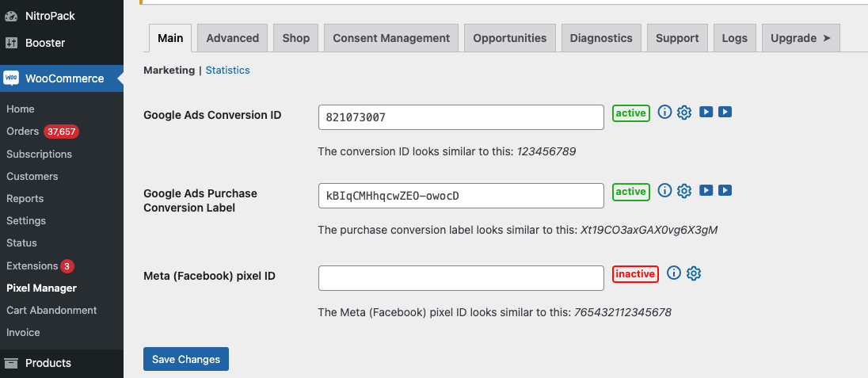Viewport: 868px width, 378px height.
Task: Open the Support tab
Action: [677, 38]
